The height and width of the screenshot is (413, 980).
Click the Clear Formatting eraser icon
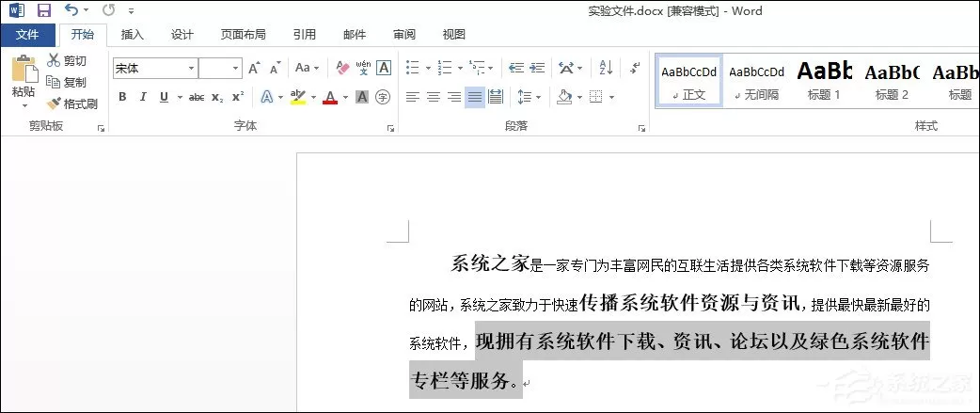342,68
